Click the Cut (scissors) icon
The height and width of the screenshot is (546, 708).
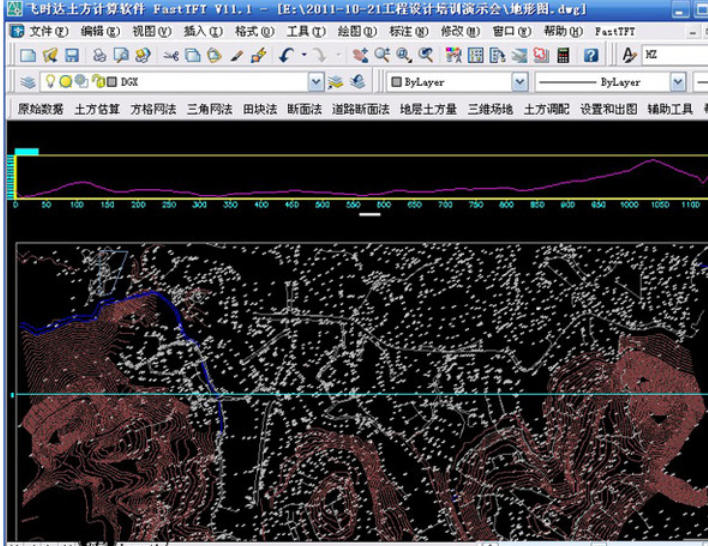[x=171, y=56]
